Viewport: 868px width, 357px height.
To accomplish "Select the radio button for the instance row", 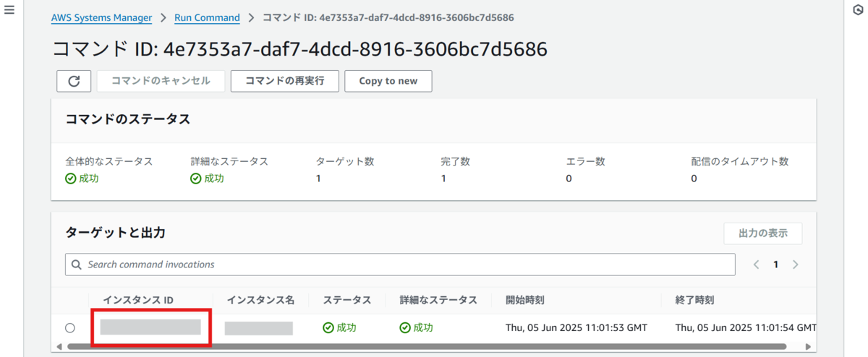I will click(x=69, y=328).
